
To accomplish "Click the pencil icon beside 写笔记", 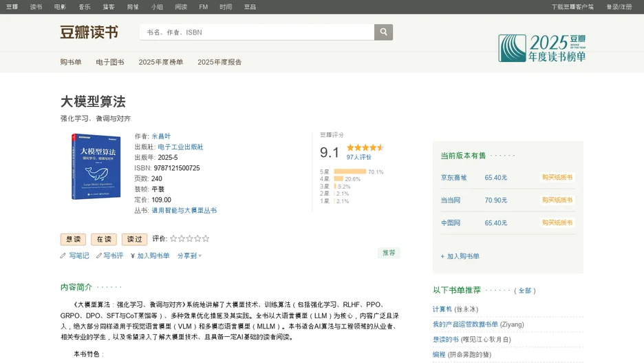I will click(x=63, y=256).
